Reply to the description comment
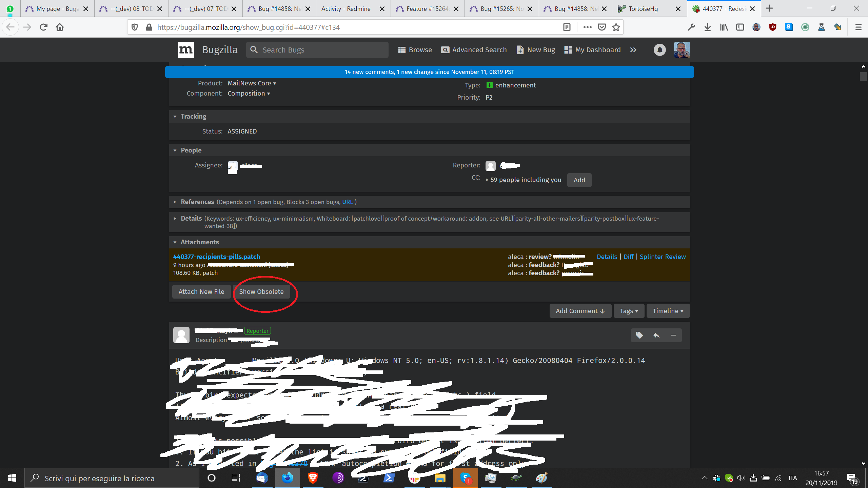The height and width of the screenshot is (488, 868). click(x=656, y=335)
